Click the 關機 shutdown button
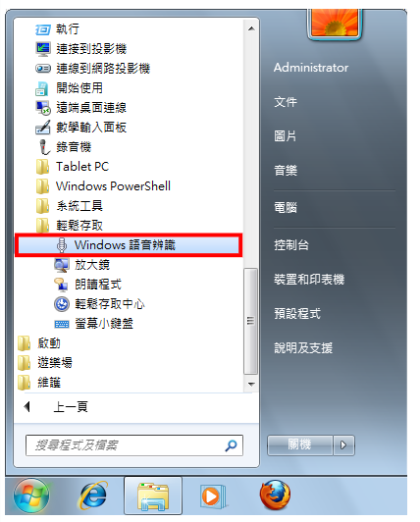The height and width of the screenshot is (522, 420). click(299, 444)
